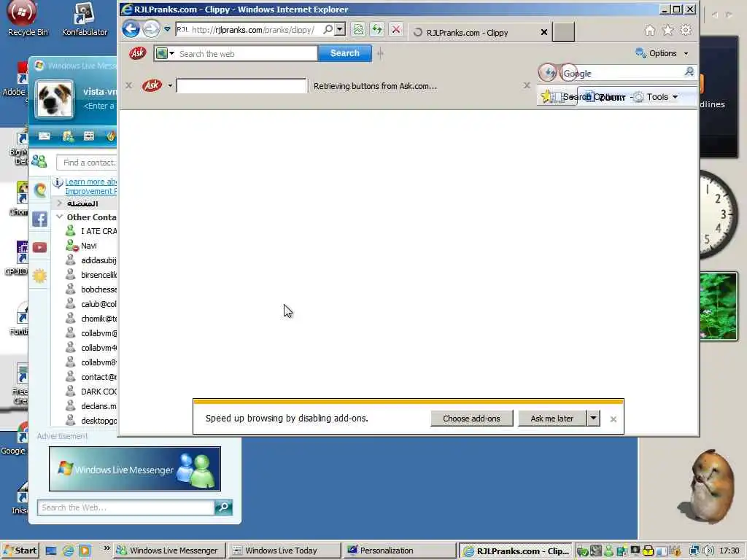Click Messenger's 'Search the Web' field
The image size is (747, 560).
coord(125,507)
